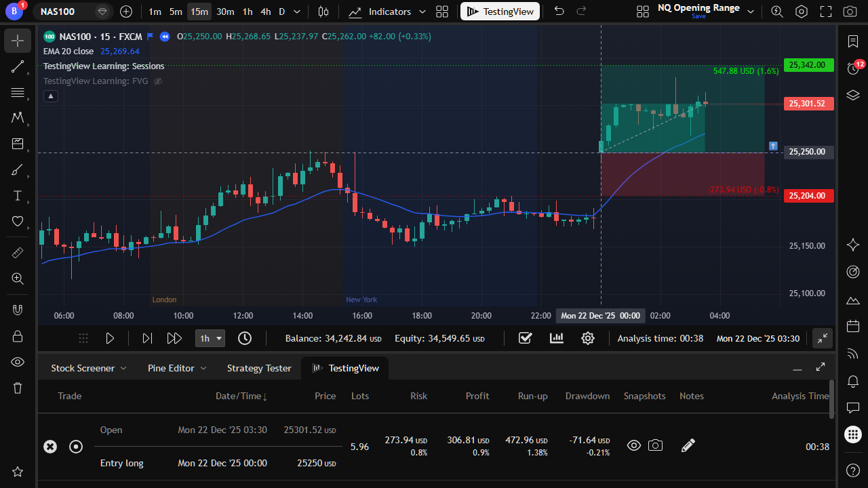Viewport: 868px width, 488px height.
Task: Expand the Pine Editor tab dropdown
Action: click(203, 368)
